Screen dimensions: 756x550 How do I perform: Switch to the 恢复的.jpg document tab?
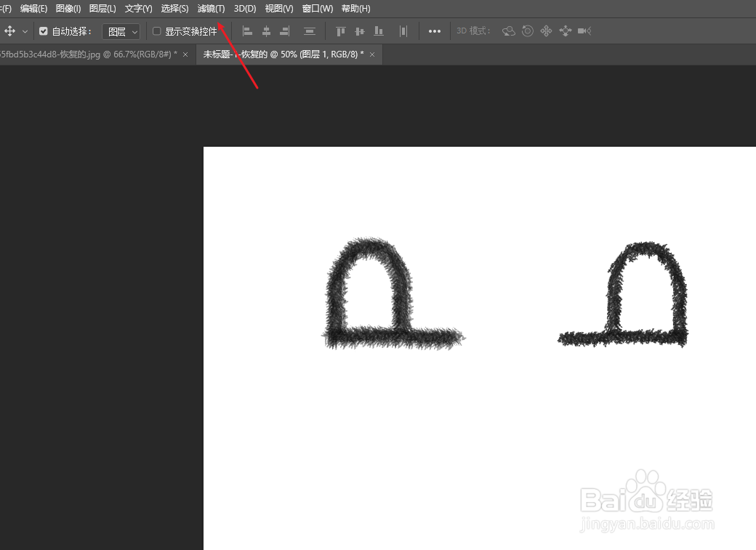pyautogui.click(x=89, y=54)
